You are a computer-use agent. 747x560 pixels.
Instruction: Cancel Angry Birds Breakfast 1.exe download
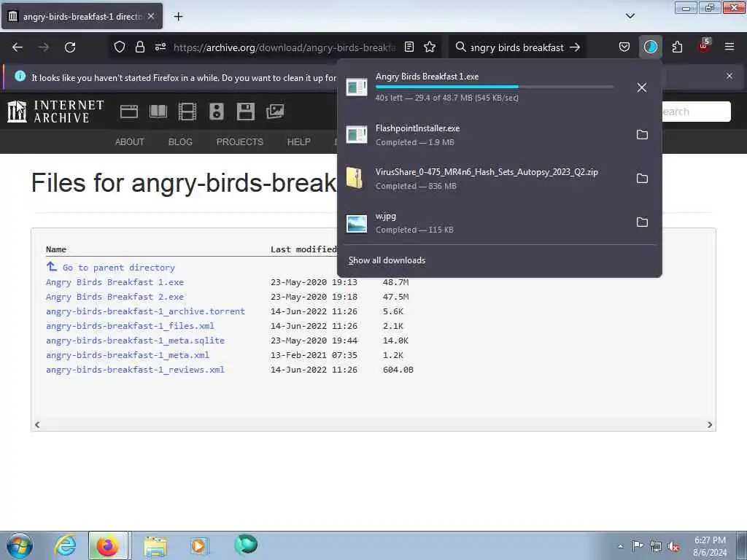(642, 87)
